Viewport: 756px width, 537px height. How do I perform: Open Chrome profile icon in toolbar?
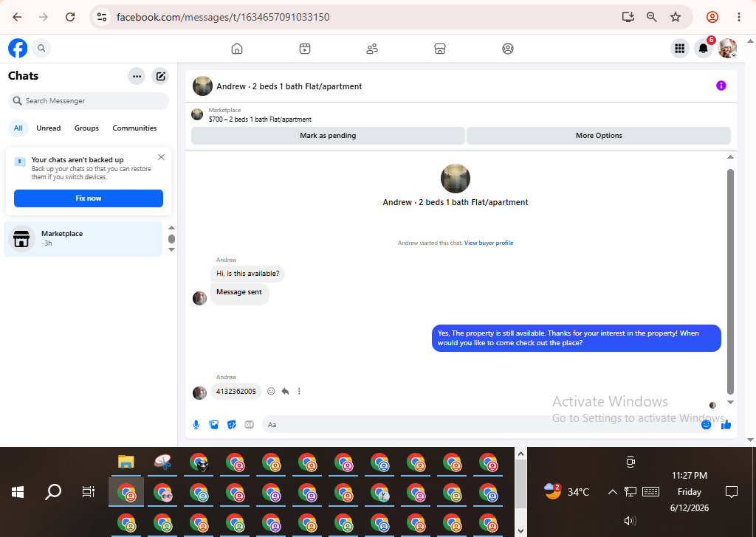coord(712,18)
